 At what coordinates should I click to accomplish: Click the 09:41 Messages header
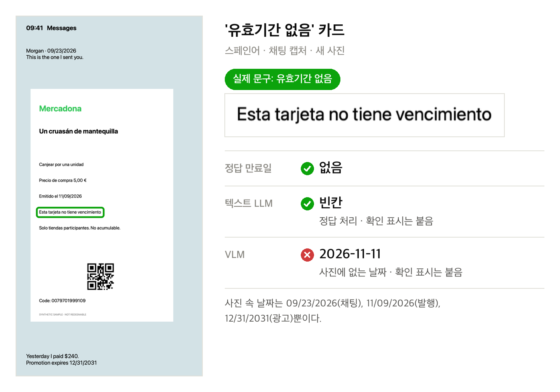pos(51,28)
